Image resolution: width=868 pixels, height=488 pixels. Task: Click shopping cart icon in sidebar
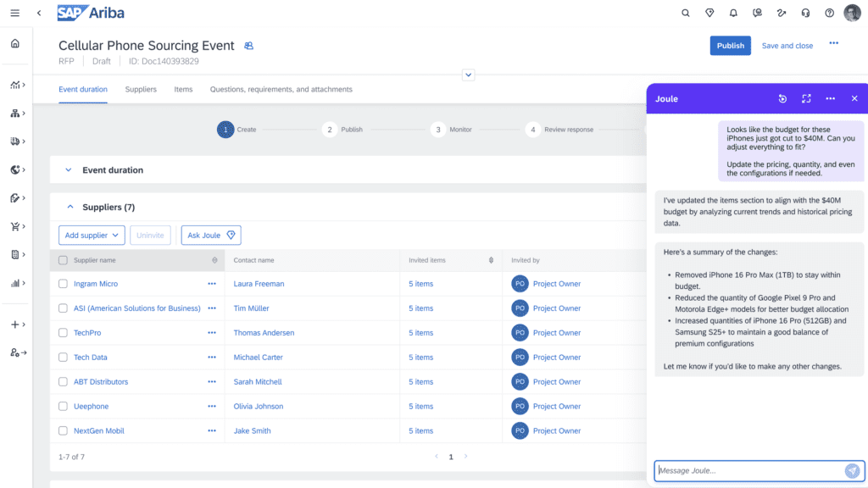click(15, 226)
